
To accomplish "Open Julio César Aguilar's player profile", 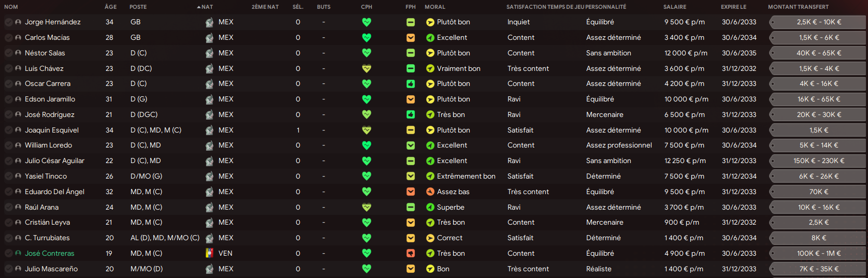I will tap(54, 161).
